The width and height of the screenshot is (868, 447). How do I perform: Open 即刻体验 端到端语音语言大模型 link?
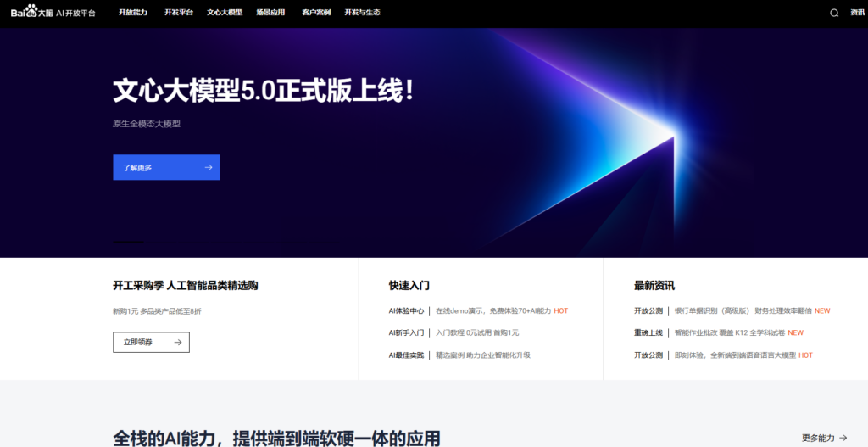(x=735, y=355)
